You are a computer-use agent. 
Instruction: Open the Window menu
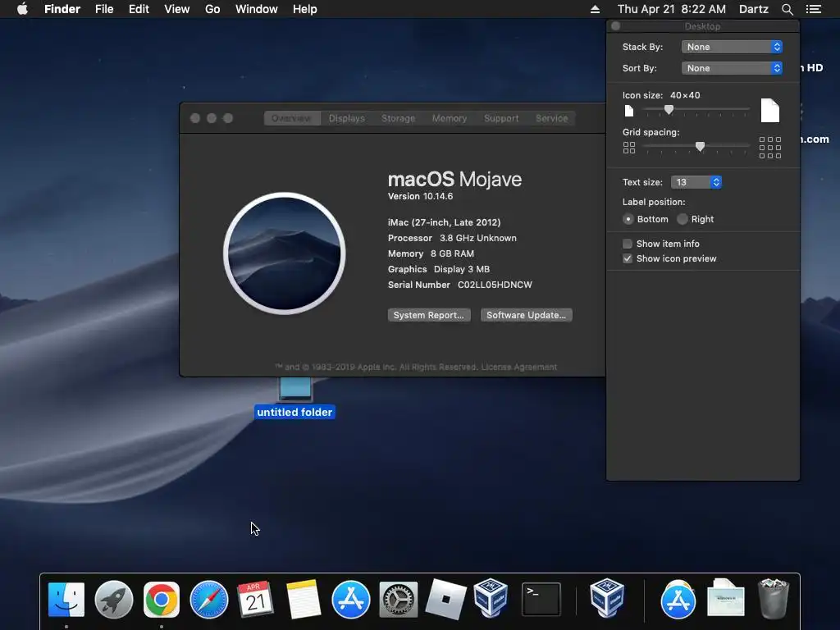coord(257,9)
